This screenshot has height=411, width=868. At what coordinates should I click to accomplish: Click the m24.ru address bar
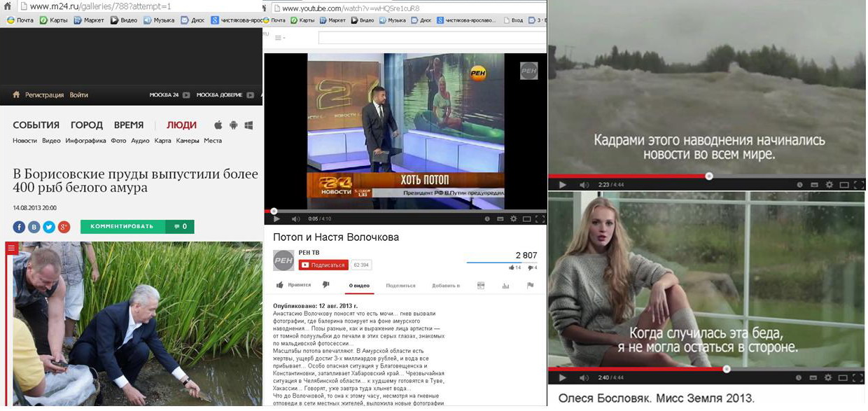point(140,6)
